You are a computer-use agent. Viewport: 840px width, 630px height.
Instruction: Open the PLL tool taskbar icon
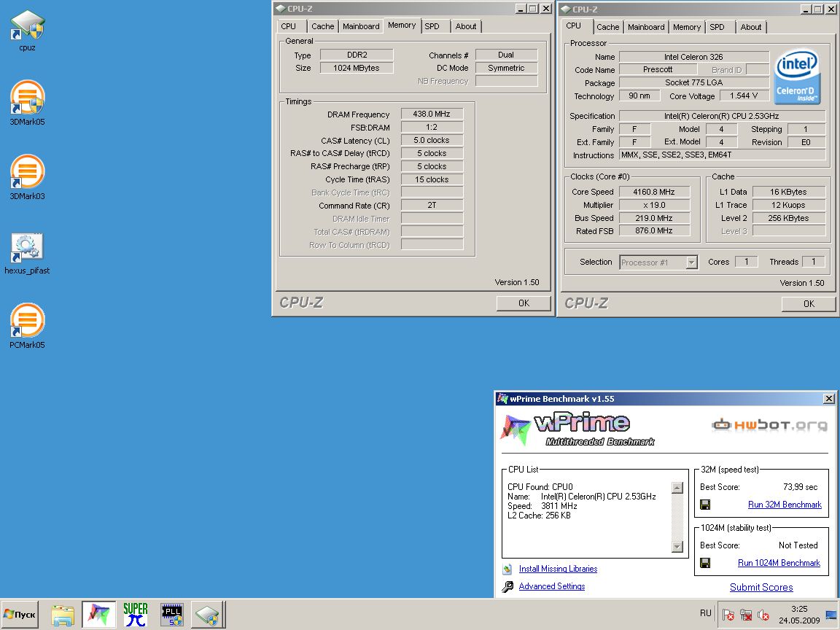pos(172,615)
